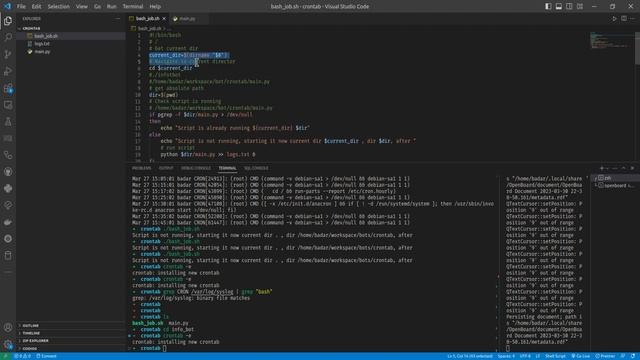Select the zsh terminal in terminal list
Image resolution: width=640 pixels, height=360 pixels.
pyautogui.click(x=616, y=178)
